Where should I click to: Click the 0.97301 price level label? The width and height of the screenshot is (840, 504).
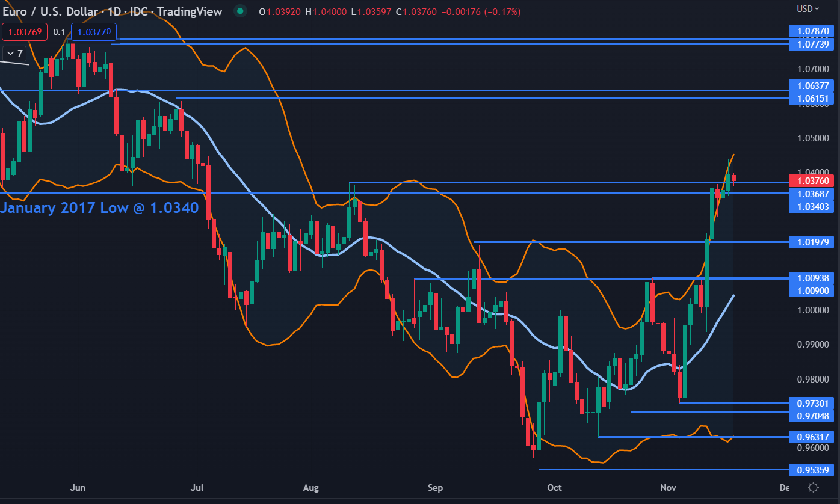(812, 403)
